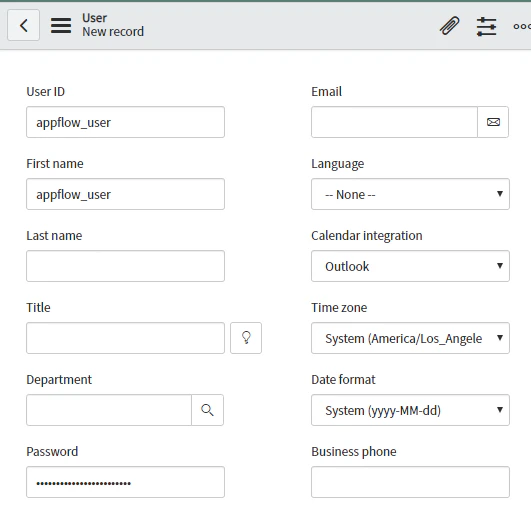
Task: Open the Language dropdown
Action: (x=410, y=194)
